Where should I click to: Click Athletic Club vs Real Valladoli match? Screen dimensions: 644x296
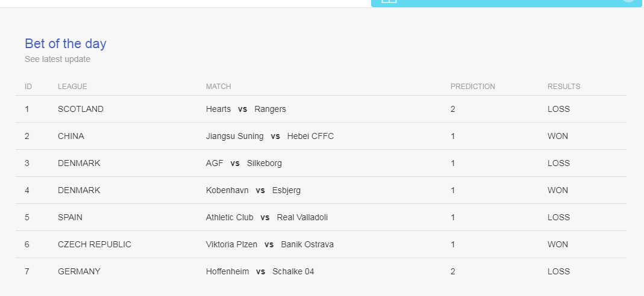[267, 217]
